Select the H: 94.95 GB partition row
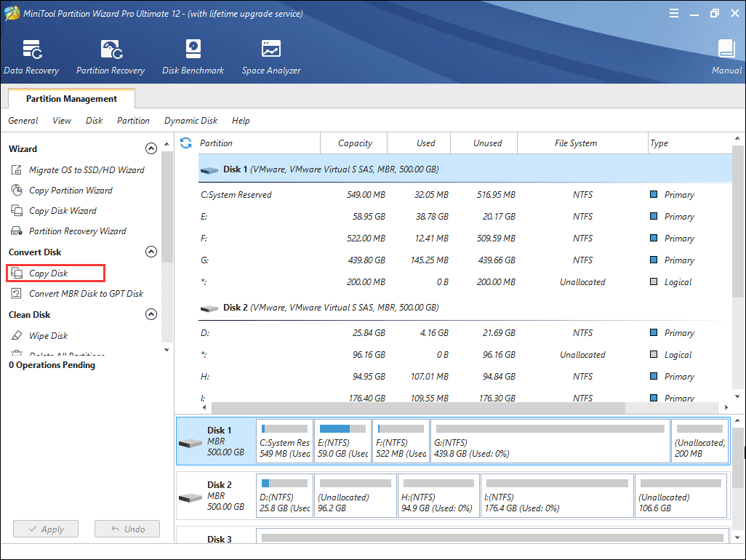Viewport: 746px width, 560px height. (465, 377)
